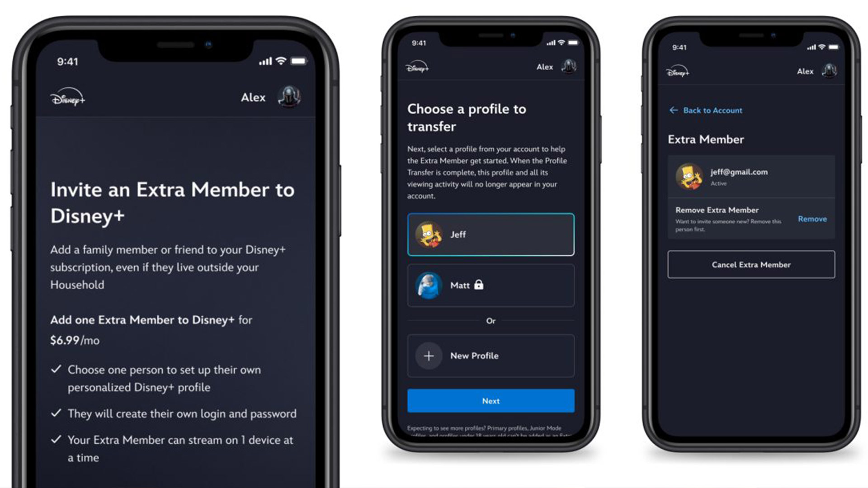Select Jeff's Bart Simpson profile icon
The width and height of the screenshot is (868, 488).
click(x=428, y=234)
